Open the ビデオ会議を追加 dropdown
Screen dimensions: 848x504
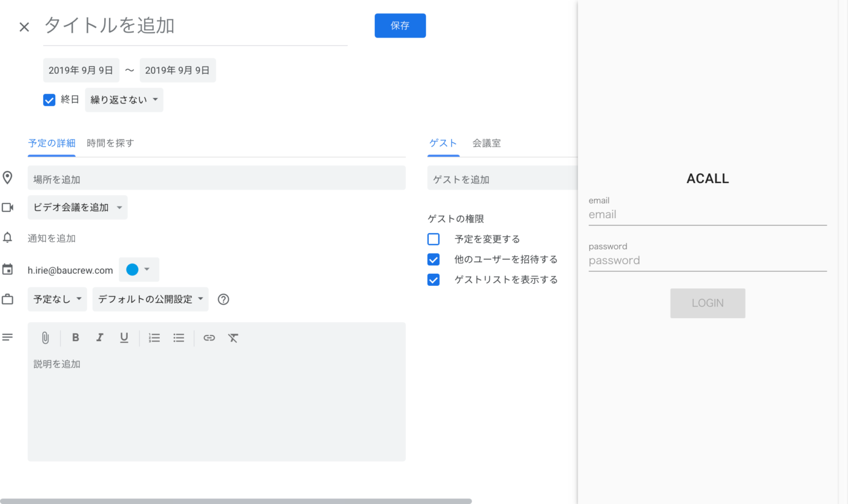point(78,207)
